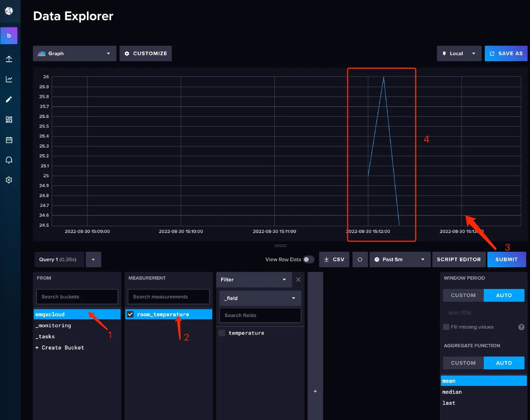
Task: Open Settings gear icon in sidebar
Action: tap(9, 180)
